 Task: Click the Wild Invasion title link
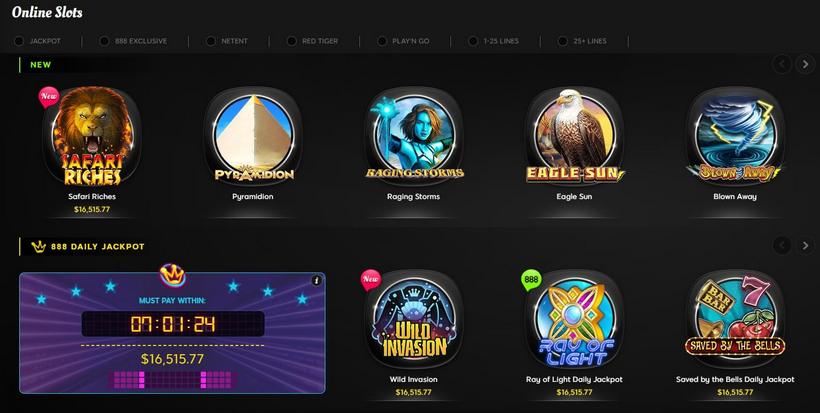414,380
